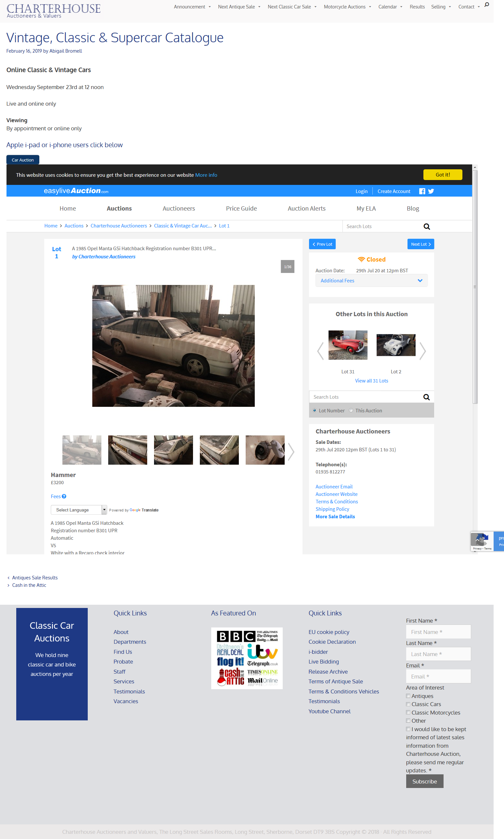Screen dimensions: 504x839
Task: Check the Antiques interest checkbox
Action: click(408, 696)
